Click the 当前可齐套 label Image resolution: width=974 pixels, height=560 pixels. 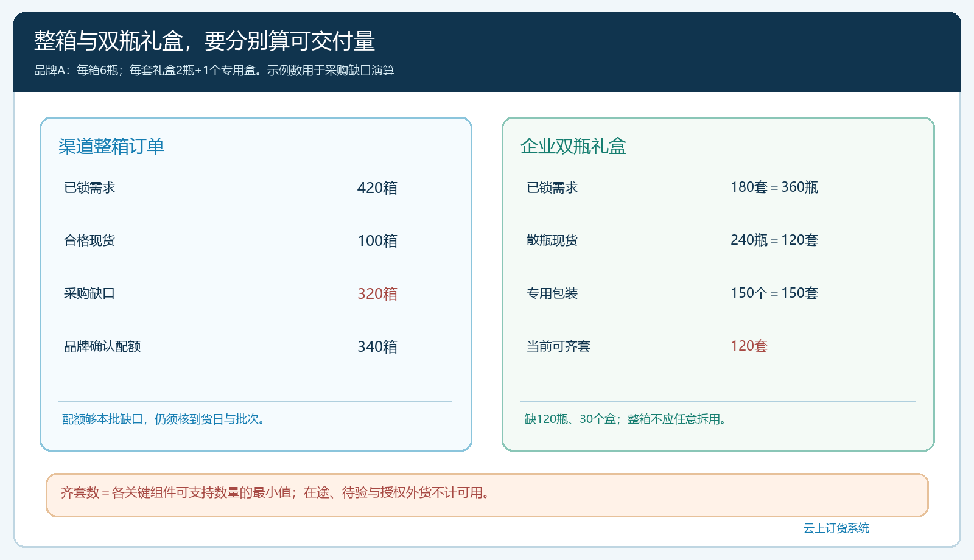click(558, 346)
